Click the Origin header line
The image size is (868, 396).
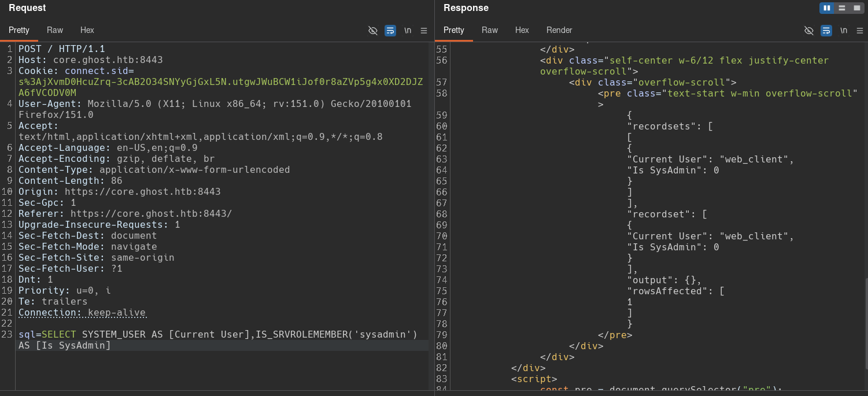point(120,192)
